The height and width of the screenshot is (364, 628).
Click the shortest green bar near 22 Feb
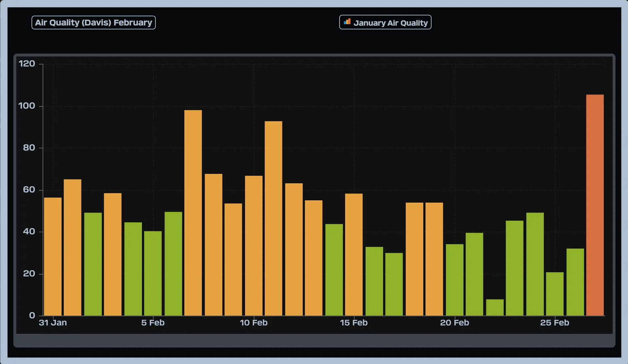click(495, 307)
